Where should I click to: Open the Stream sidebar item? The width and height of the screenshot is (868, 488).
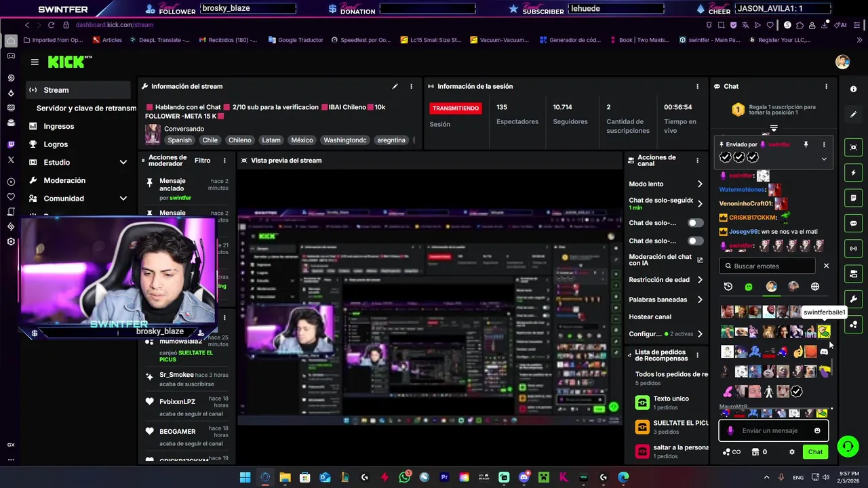pos(79,90)
